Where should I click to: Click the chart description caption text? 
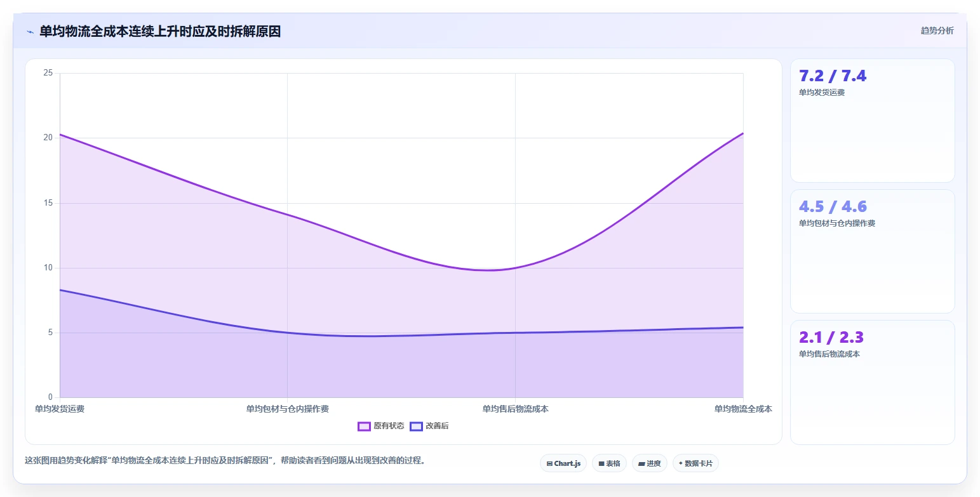(x=225, y=460)
